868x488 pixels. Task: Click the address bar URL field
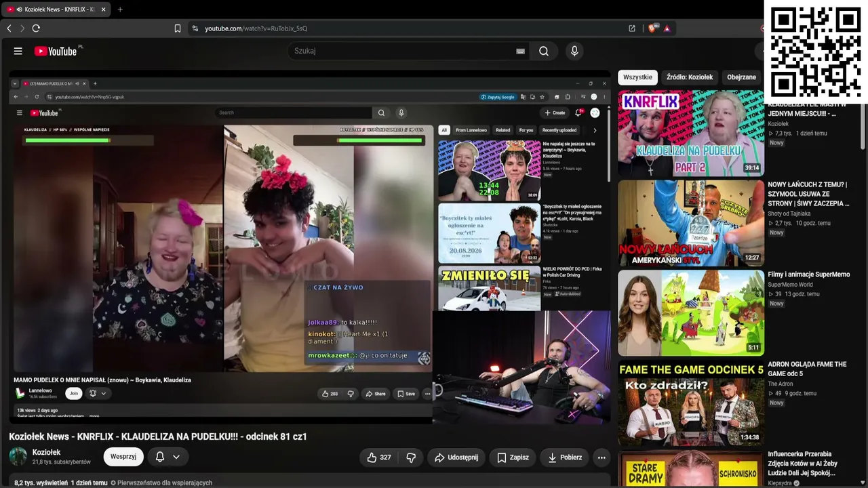click(407, 28)
